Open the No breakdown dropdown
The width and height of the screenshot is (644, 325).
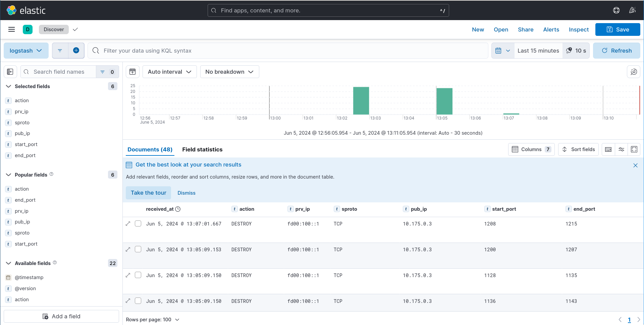[x=230, y=72]
